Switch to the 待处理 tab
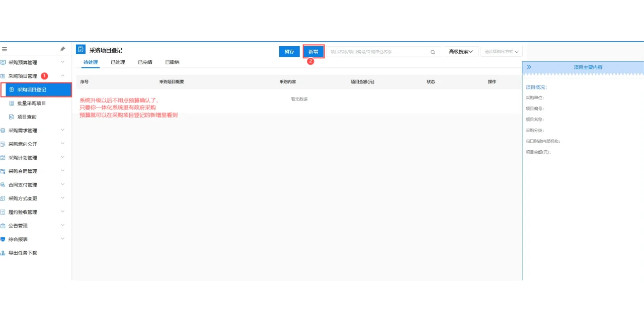Image resolution: width=644 pixels, height=321 pixels. point(91,62)
